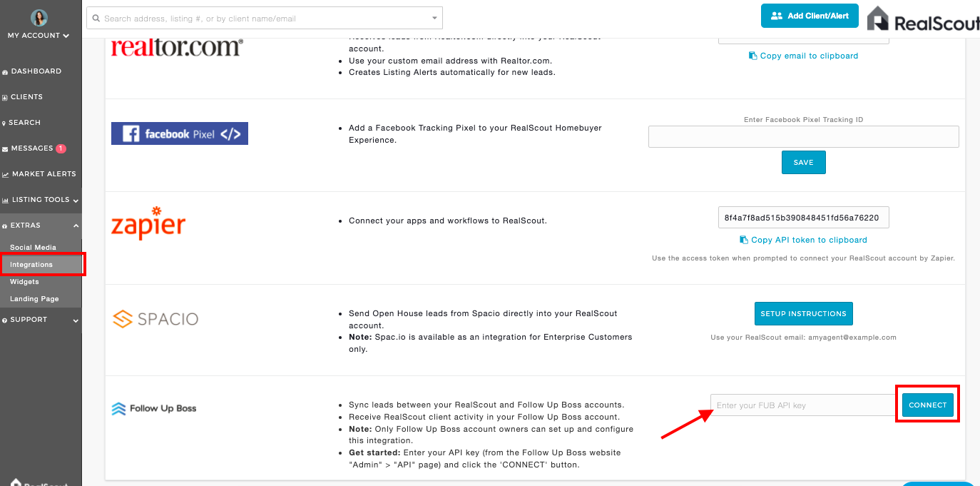Screen dimensions: 980x486
Task: Open the My Account dropdown
Action: (x=39, y=36)
